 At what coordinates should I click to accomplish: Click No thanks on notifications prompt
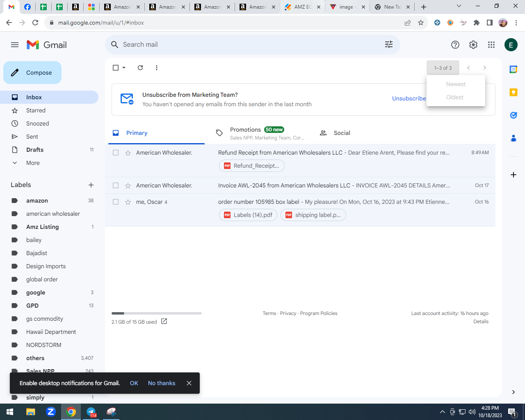click(x=162, y=383)
